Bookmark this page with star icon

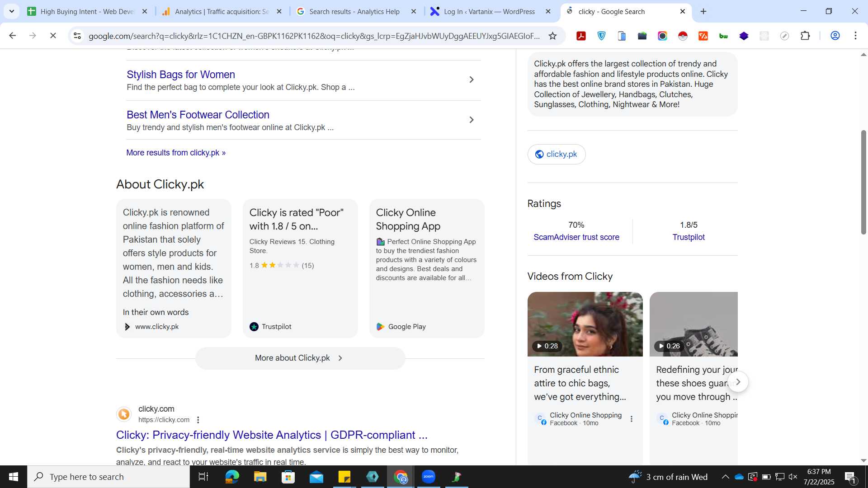552,36
